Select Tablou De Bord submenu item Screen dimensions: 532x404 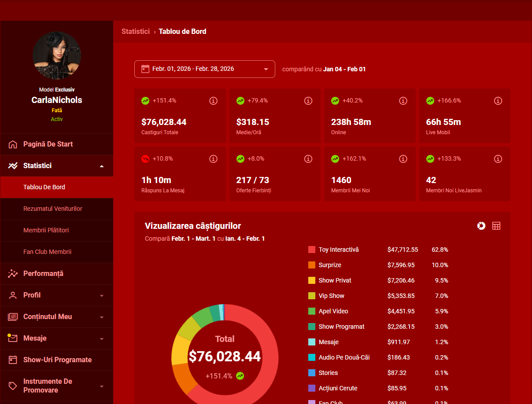coord(57,187)
